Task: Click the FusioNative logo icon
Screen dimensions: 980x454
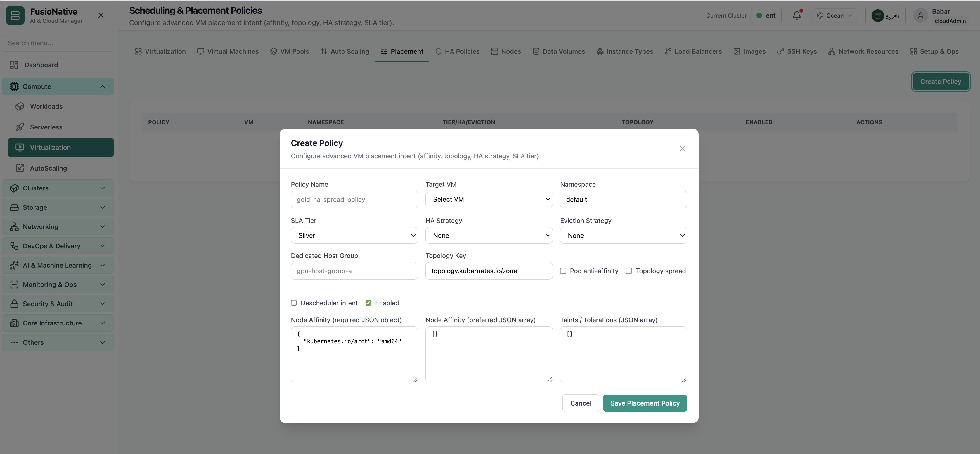Action: point(15,15)
